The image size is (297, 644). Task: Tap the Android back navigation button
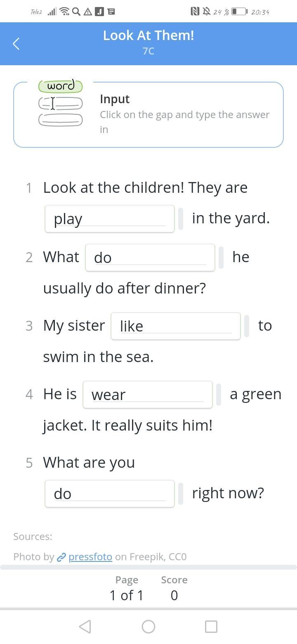click(x=85, y=627)
